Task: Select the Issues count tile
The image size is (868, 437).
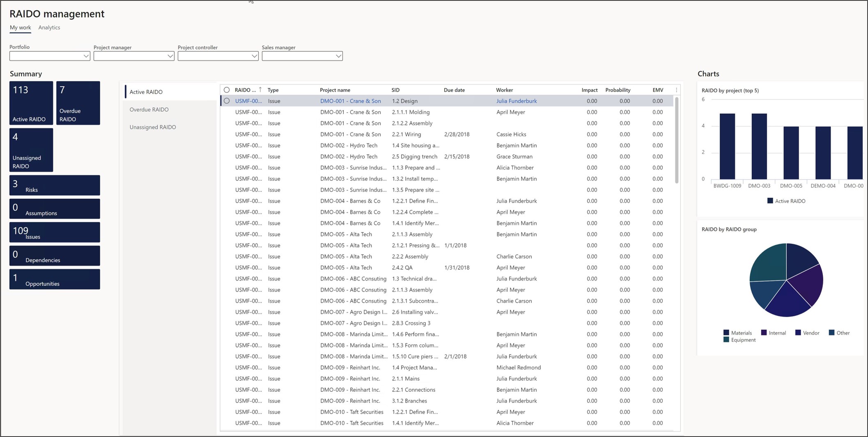Action: (x=55, y=232)
